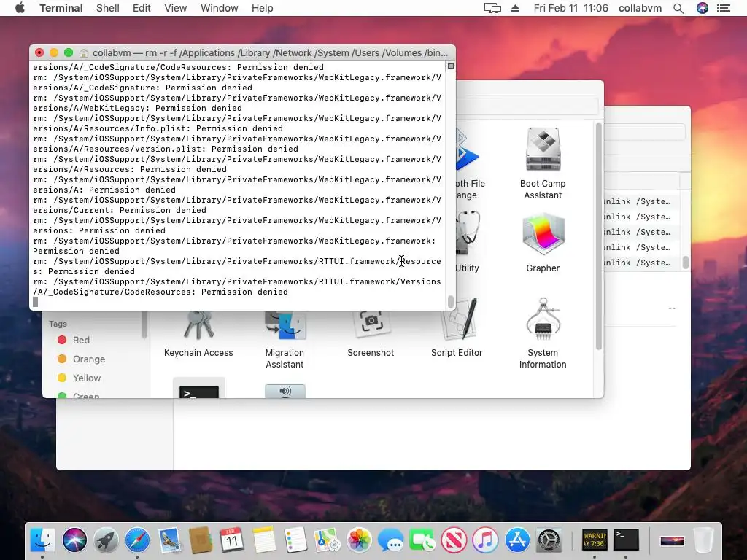Open Mail stamp icon in Dock
The height and width of the screenshot is (560, 747).
[x=169, y=540]
